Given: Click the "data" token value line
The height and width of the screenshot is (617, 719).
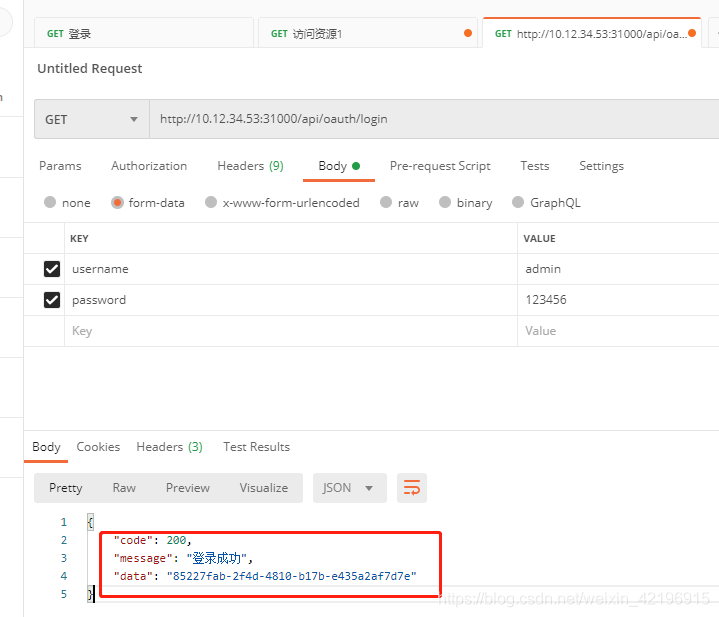Looking at the screenshot, I should [265, 576].
